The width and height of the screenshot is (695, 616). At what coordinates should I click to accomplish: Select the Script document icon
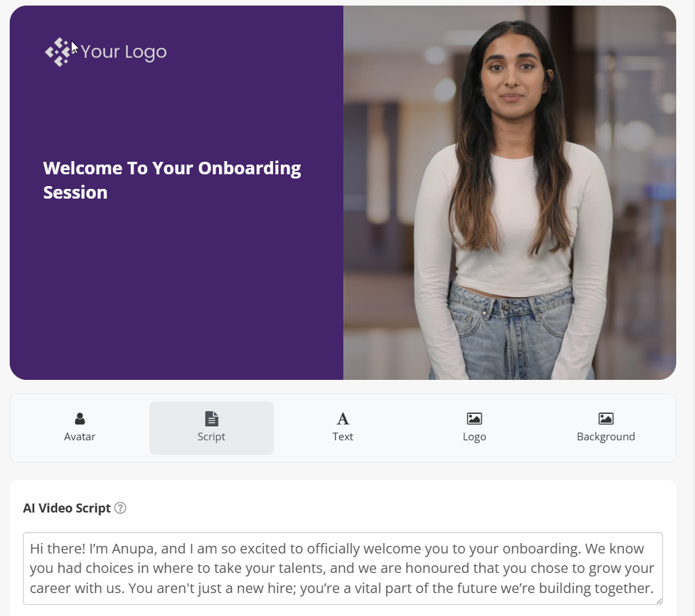211,419
